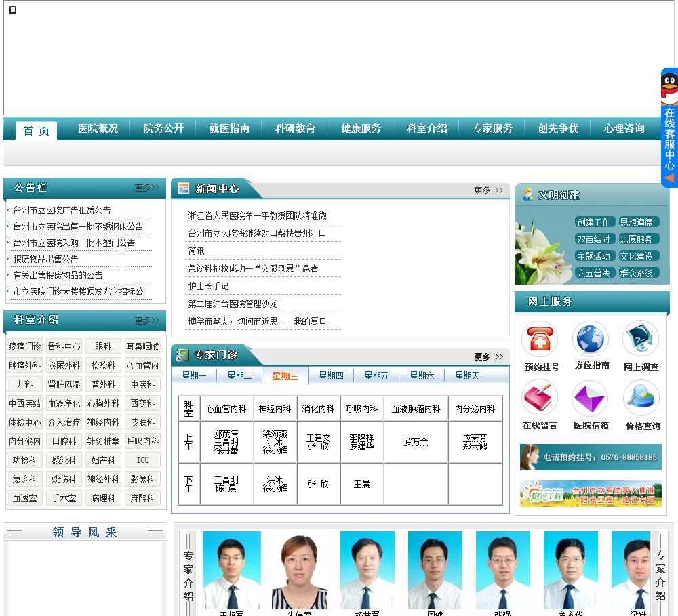
Task: Click the 创建工作 button
Action: coord(594,222)
